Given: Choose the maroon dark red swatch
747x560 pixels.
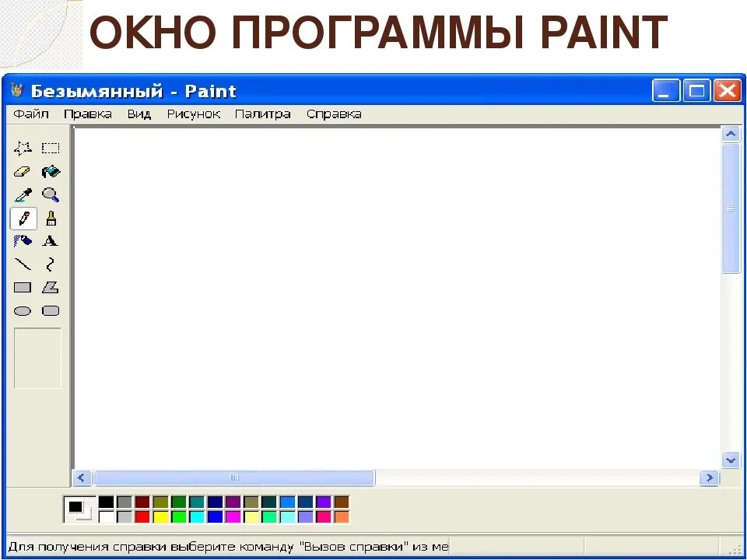Looking at the screenshot, I should [142, 502].
